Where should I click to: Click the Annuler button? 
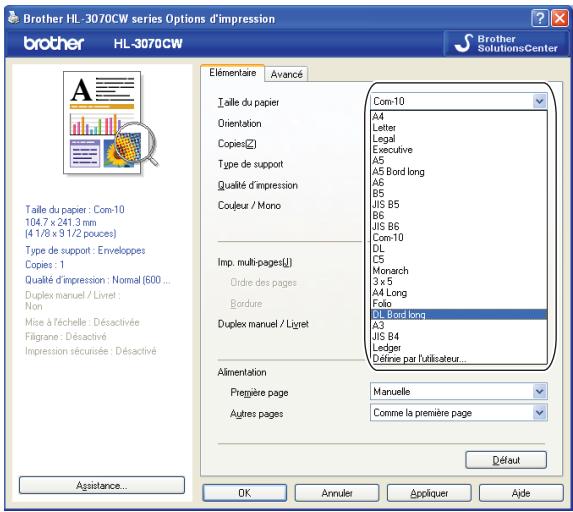[x=337, y=493]
